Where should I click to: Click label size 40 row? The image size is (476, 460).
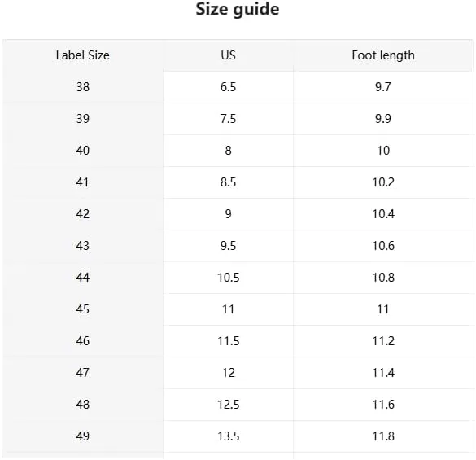coord(238,151)
